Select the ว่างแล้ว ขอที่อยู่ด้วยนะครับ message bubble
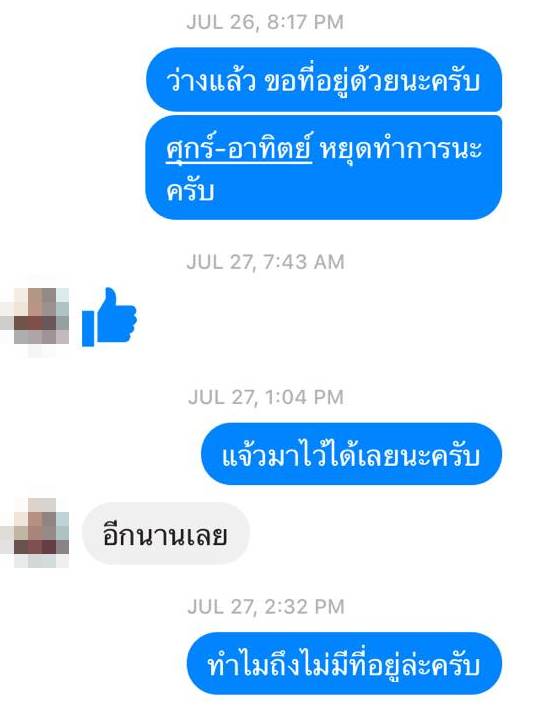This screenshot has height=705, width=536. 323,80
